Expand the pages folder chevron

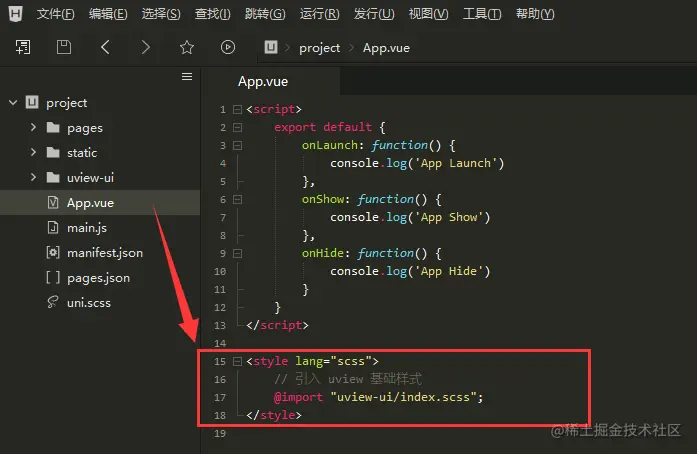point(33,127)
